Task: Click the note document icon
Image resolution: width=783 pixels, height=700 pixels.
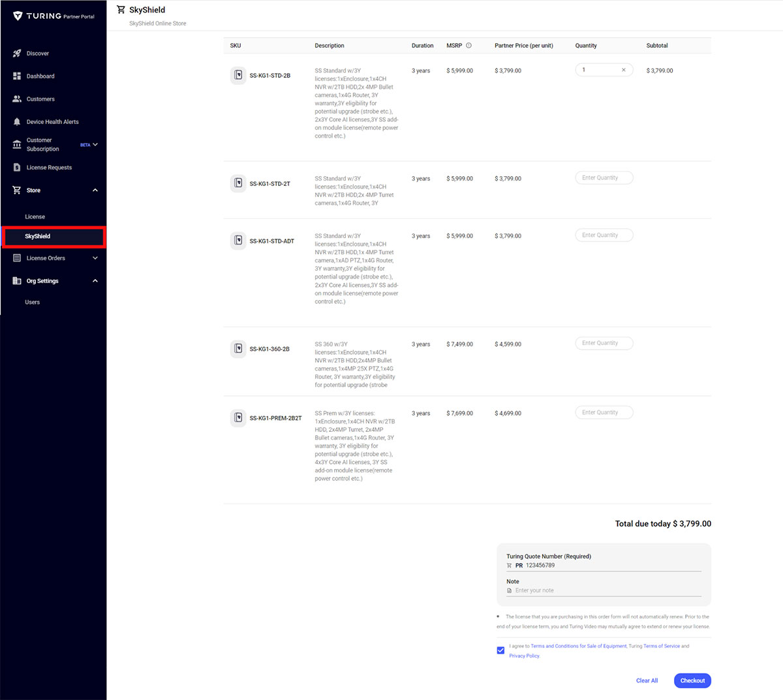Action: click(x=510, y=590)
